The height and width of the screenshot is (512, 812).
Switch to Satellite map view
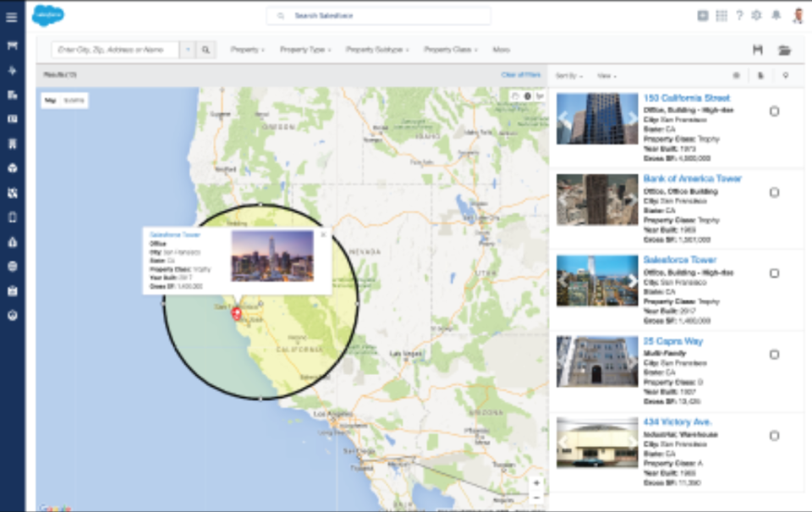(x=74, y=100)
